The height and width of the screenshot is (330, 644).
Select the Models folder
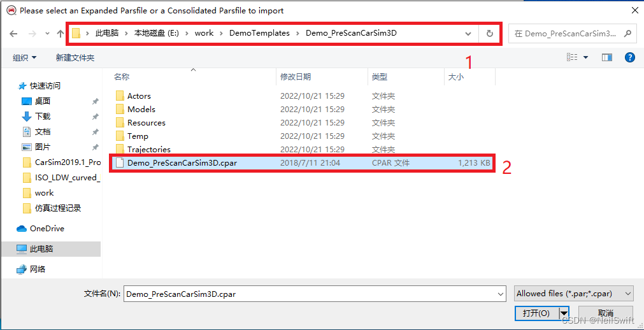[141, 110]
